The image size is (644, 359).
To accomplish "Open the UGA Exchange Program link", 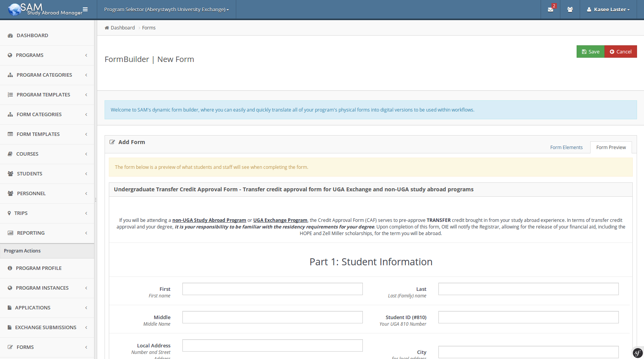I will [x=280, y=220].
